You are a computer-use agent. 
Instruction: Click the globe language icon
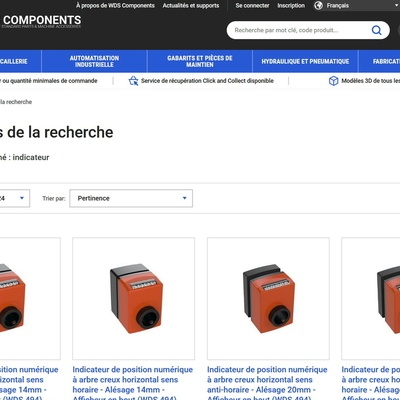pos(319,6)
